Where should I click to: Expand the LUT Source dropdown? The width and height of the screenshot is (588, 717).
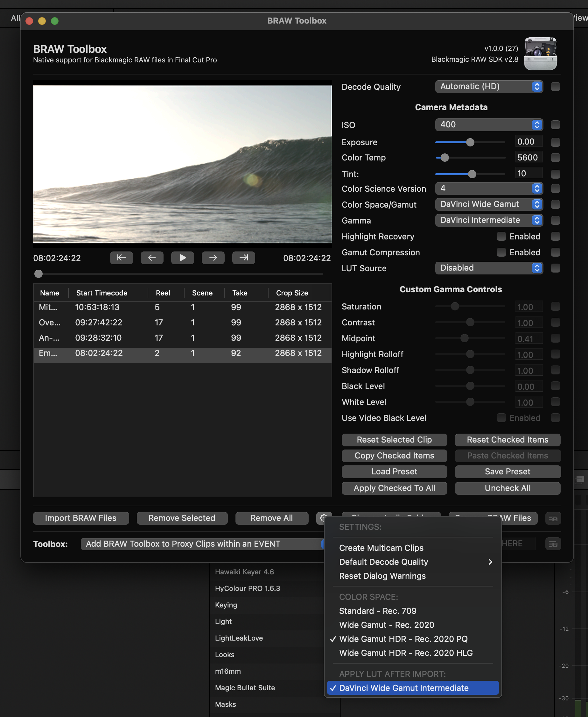coord(489,268)
